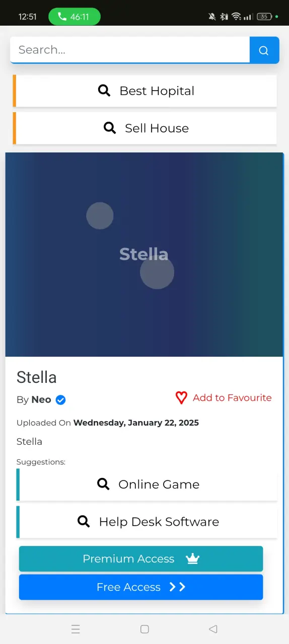
Task: Click the heart icon beside Add to Favourite
Action: (181, 398)
